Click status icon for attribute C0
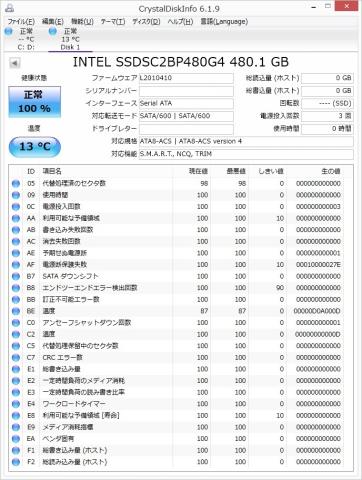Screen dimensions: 362x480 coord(16,323)
